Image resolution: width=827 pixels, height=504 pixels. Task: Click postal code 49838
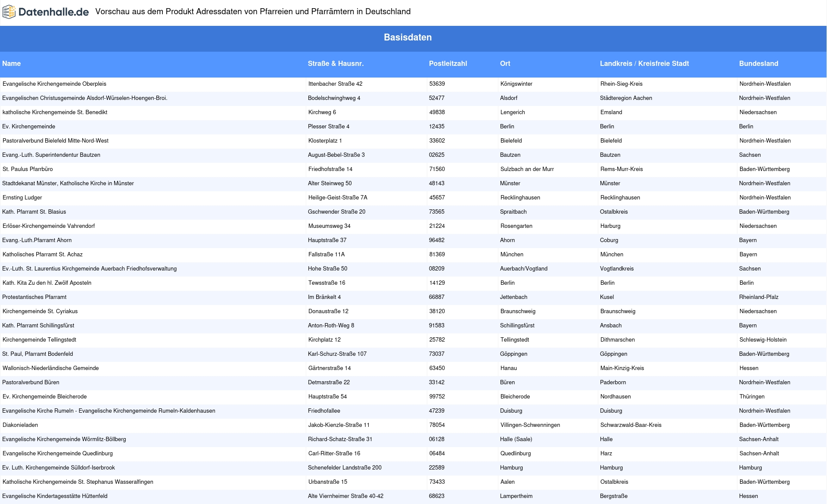437,112
